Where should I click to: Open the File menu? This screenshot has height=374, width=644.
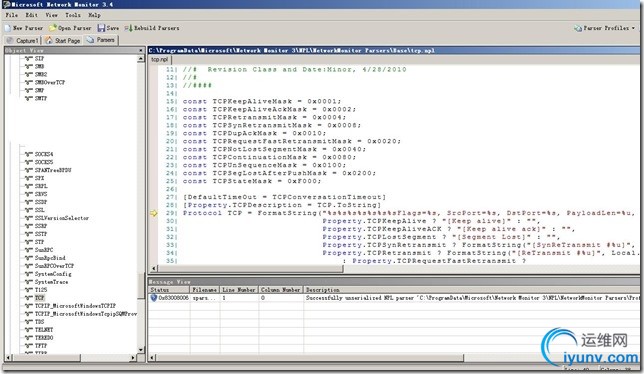[x=12, y=15]
